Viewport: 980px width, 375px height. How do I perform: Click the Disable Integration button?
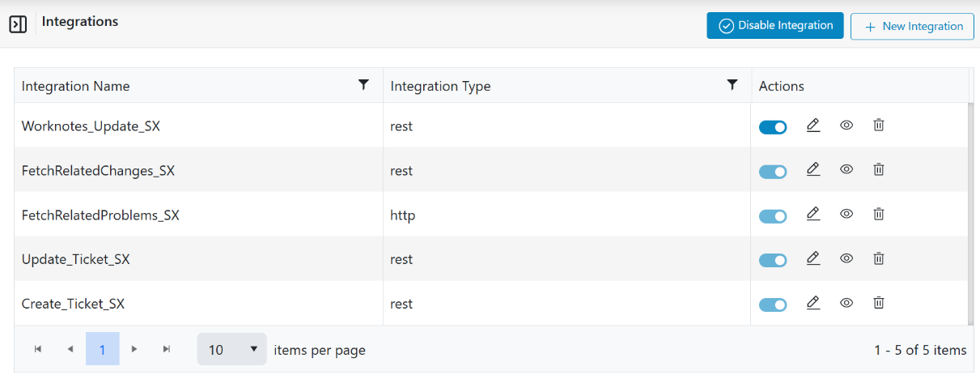click(x=775, y=26)
